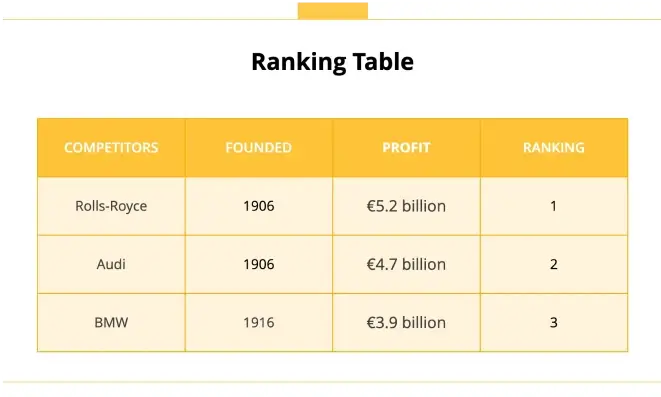Click the Rolls-Royce cell

pos(111,206)
